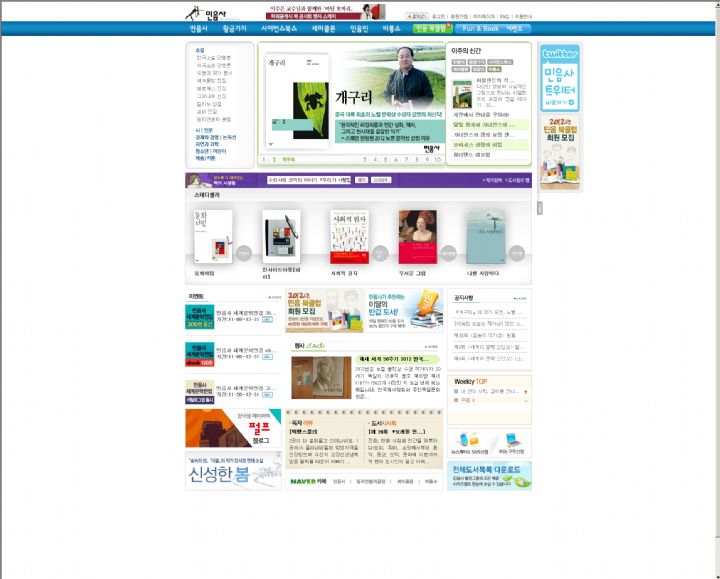This screenshot has height=579, width=720.
Task: Open the 펄프 블로그 banner
Action: click(x=233, y=428)
